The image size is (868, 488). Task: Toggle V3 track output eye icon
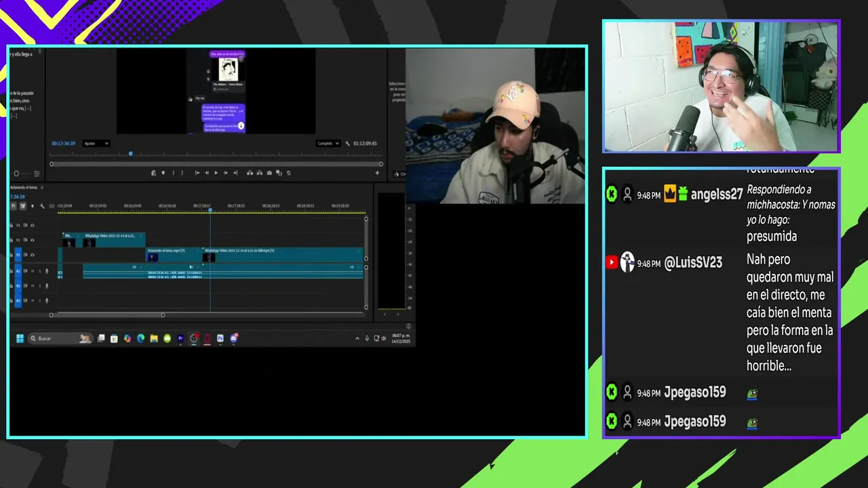(x=33, y=225)
